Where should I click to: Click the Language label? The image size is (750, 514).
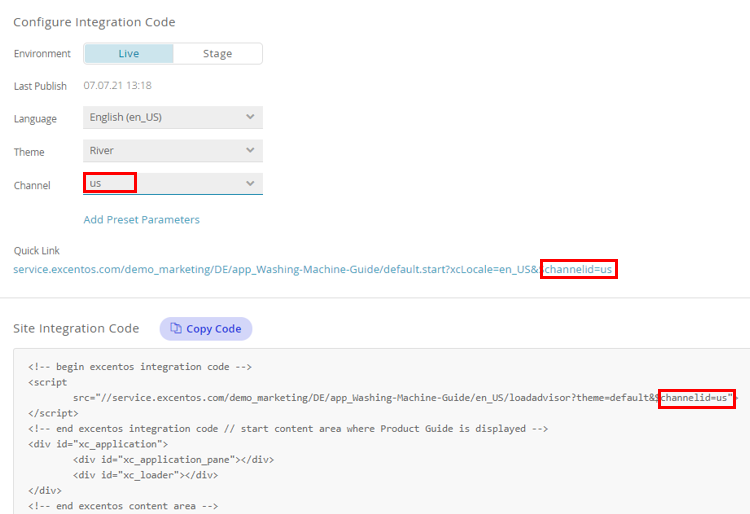pos(35,119)
